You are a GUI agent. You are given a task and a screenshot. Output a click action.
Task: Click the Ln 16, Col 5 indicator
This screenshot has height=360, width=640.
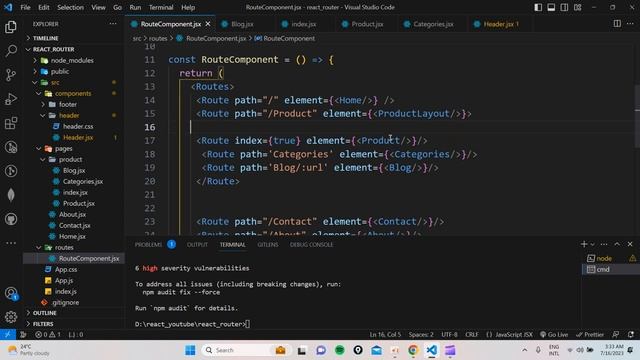coord(385,335)
